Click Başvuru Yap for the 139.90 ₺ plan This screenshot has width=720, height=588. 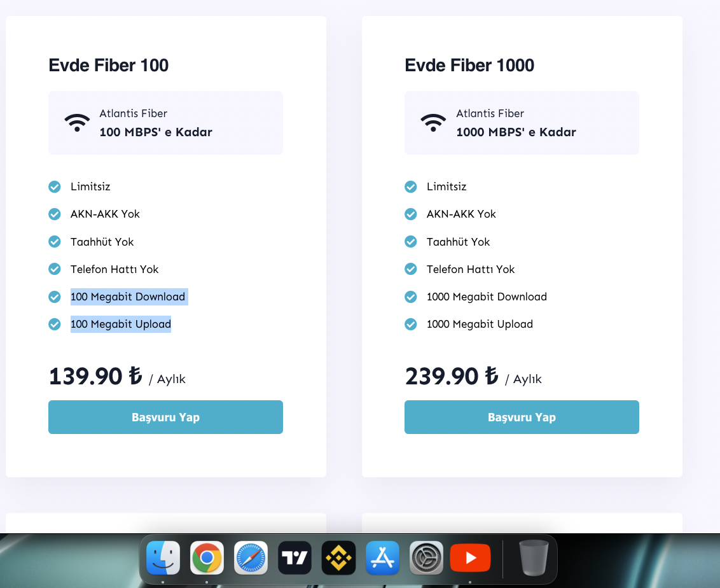click(165, 417)
